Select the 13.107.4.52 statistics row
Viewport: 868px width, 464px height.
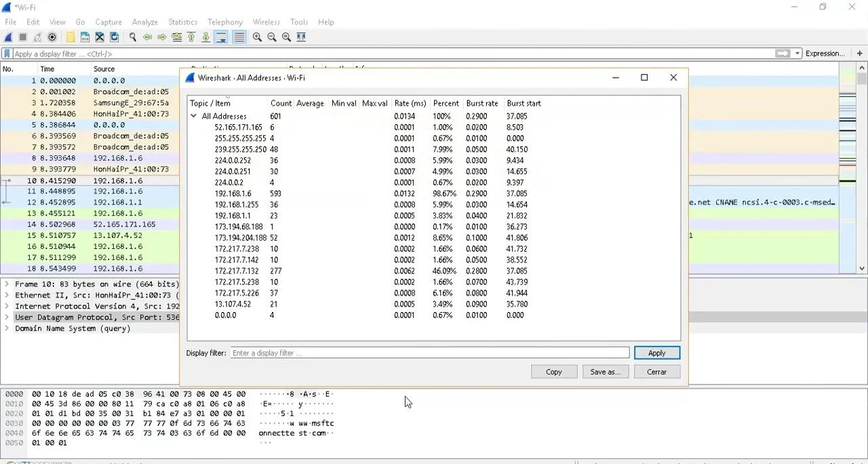click(434, 304)
